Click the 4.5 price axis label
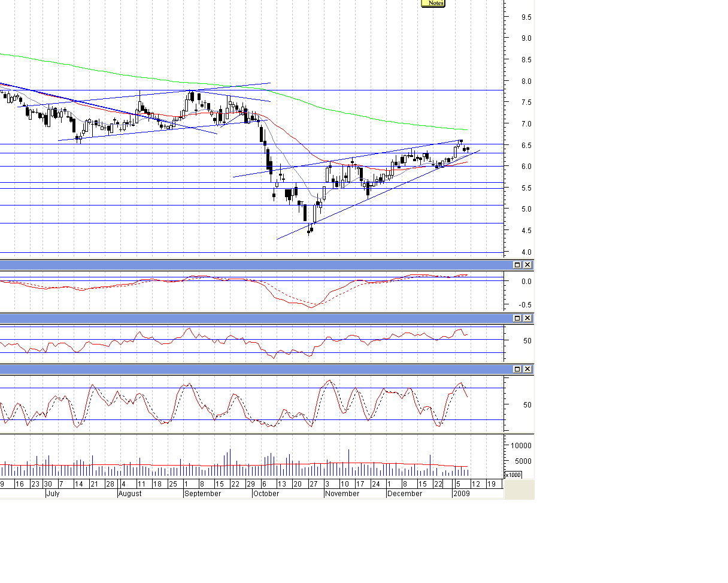Screen dimensions: 728x583 click(526, 230)
